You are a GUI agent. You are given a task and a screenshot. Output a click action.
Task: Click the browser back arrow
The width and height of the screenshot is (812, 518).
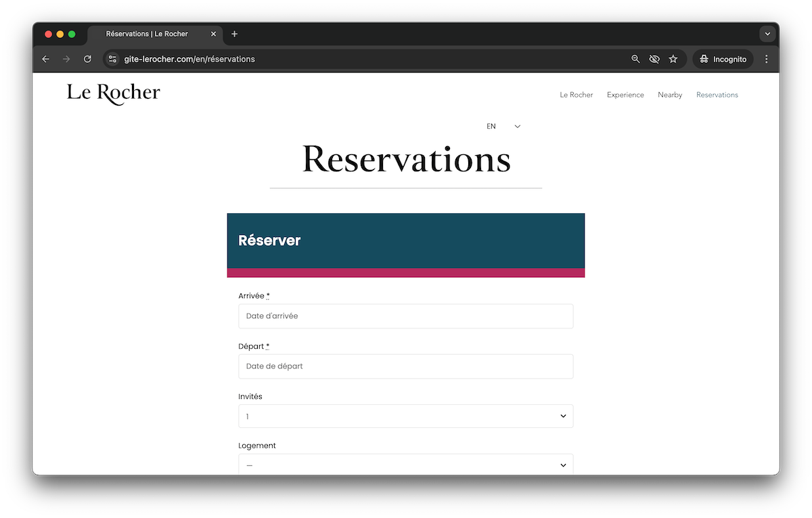click(46, 59)
